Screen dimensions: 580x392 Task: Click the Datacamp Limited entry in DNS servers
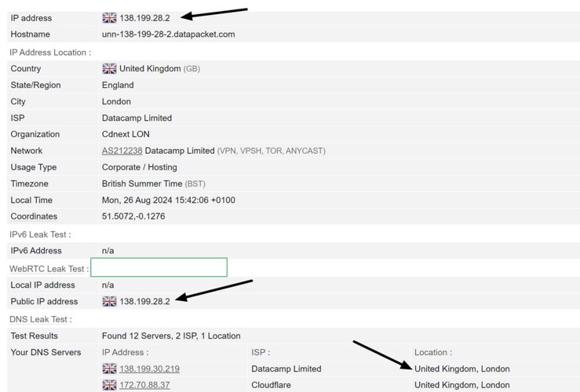[x=286, y=369]
